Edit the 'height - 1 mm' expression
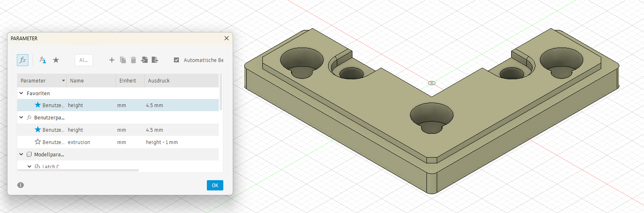 pos(162,142)
